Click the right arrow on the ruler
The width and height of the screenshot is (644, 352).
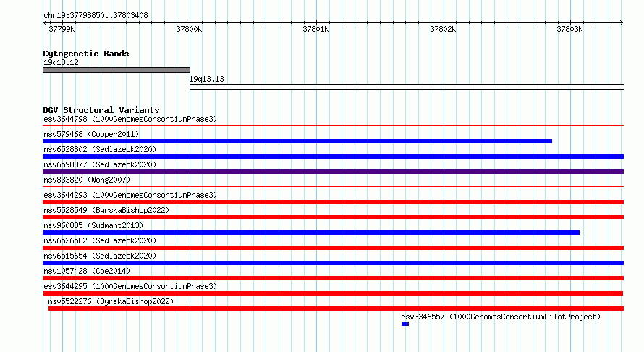point(622,22)
